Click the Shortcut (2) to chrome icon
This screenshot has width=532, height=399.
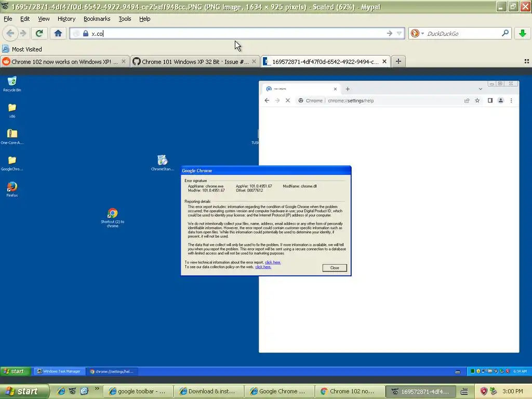113,218
